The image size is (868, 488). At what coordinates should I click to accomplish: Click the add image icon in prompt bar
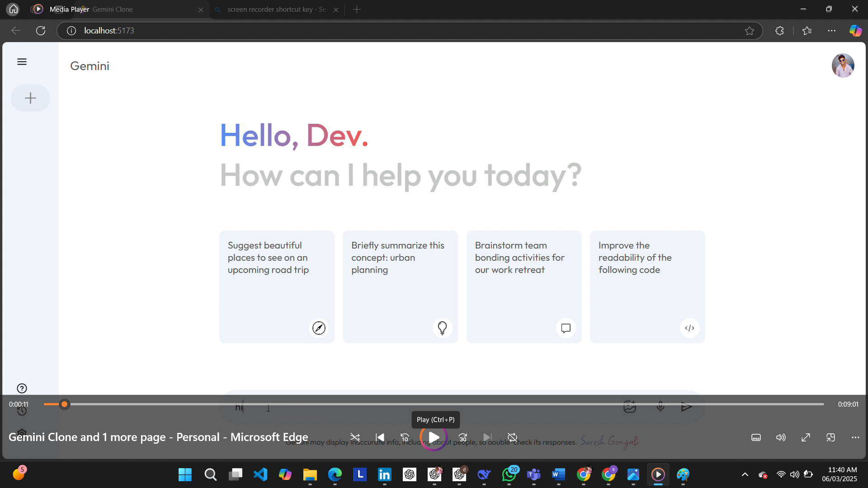tap(630, 407)
